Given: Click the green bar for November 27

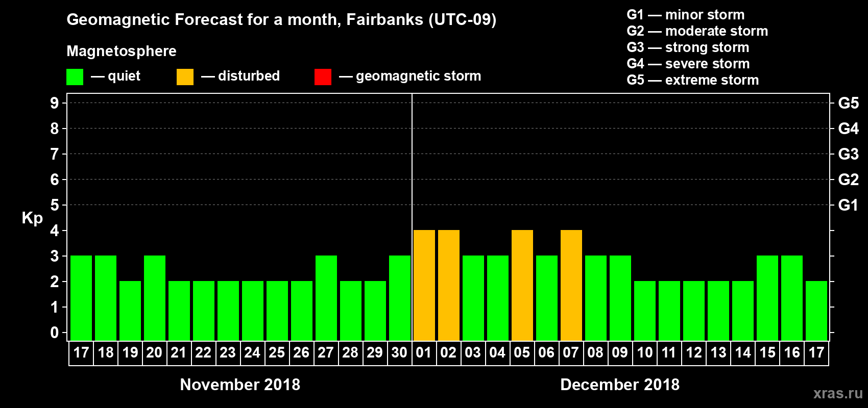Looking at the screenshot, I should pos(326,298).
